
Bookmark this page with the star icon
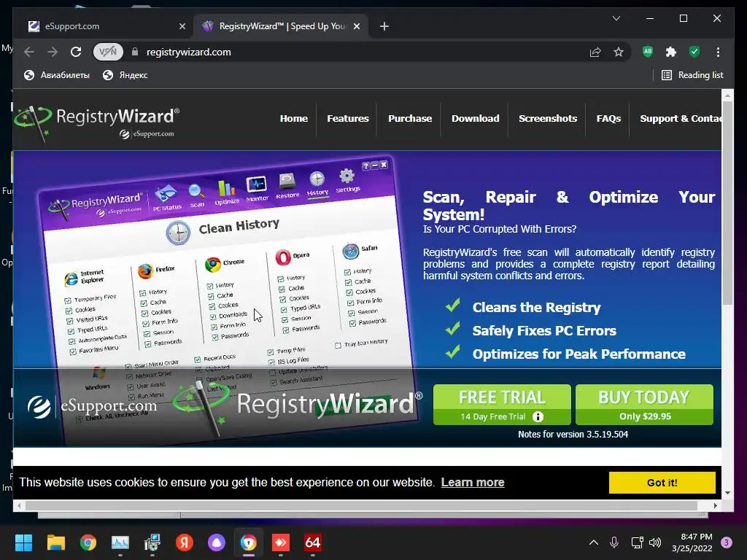tap(619, 52)
